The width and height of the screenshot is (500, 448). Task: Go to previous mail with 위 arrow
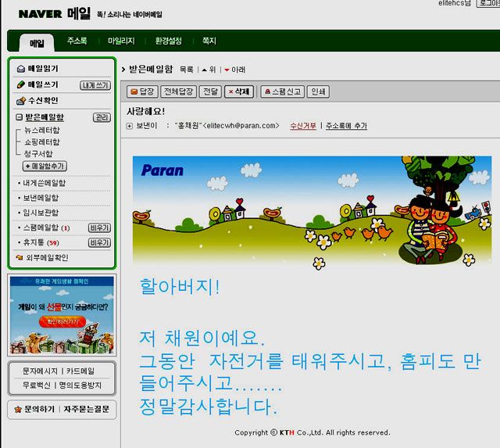pyautogui.click(x=209, y=70)
